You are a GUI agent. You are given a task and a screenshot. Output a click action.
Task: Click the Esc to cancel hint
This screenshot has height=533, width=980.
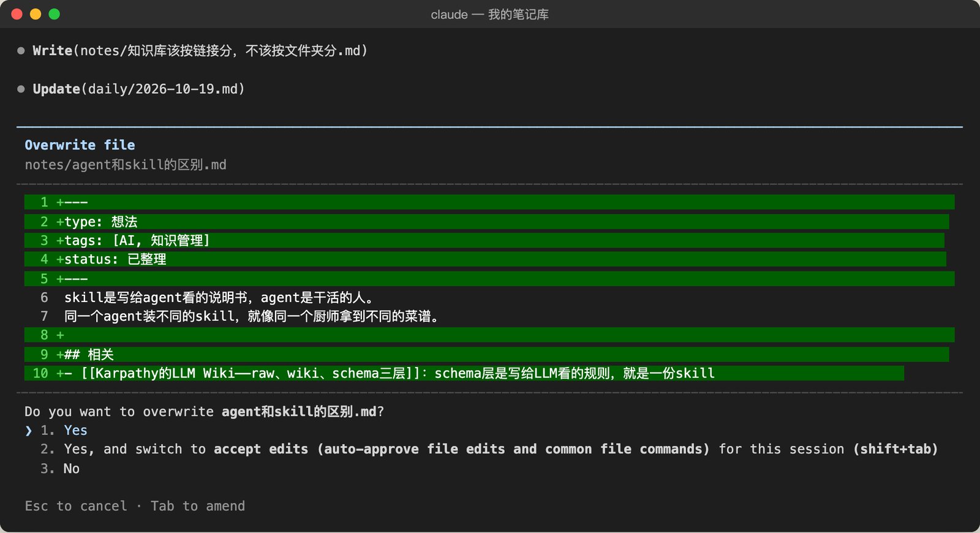[x=76, y=506]
